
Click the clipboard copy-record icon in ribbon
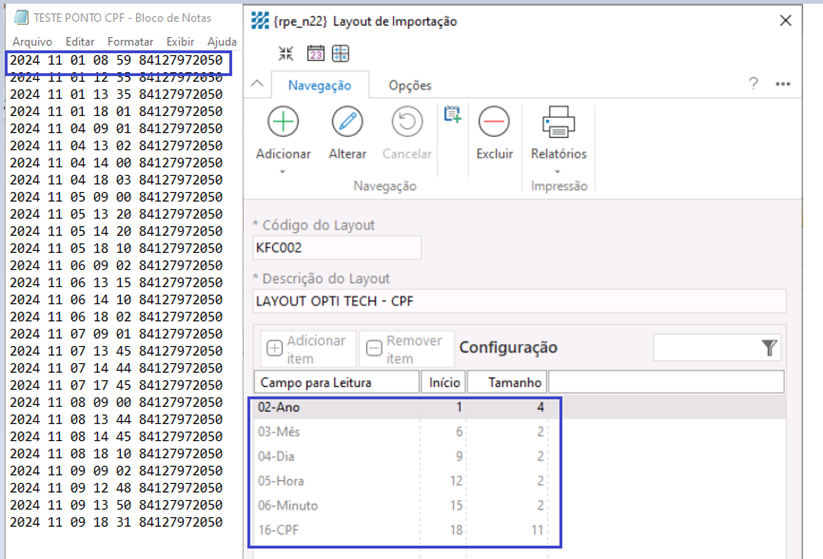coord(452,115)
